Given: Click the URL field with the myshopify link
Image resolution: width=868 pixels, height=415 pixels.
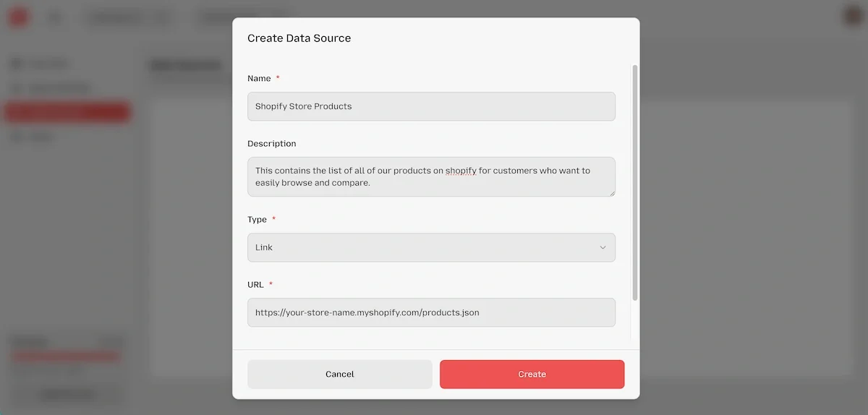Looking at the screenshot, I should (x=431, y=312).
